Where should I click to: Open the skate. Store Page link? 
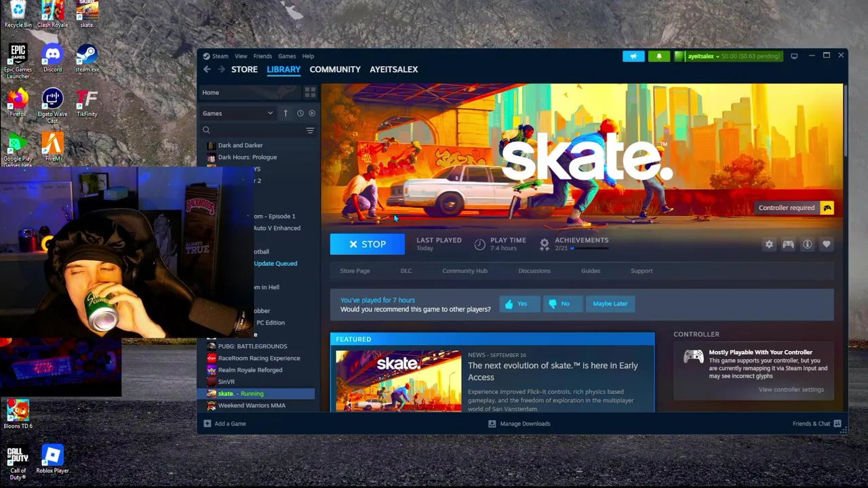pos(355,271)
